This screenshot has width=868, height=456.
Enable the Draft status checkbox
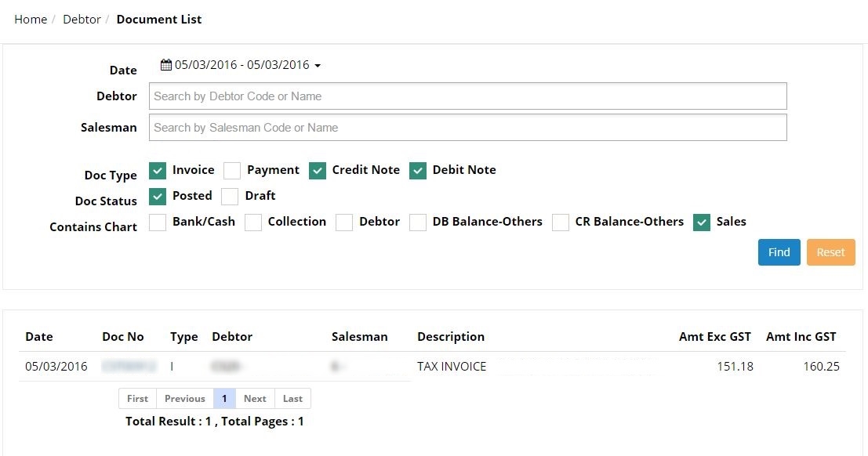pyautogui.click(x=230, y=196)
